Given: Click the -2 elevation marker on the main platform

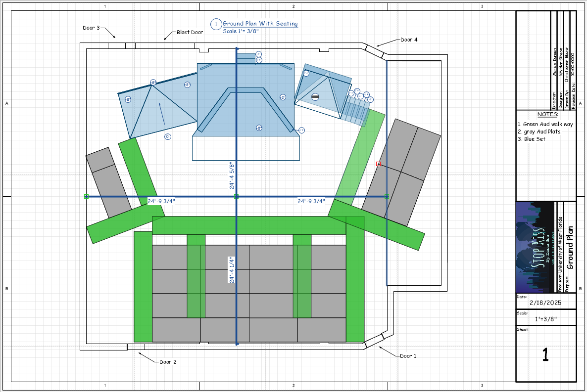Looking at the screenshot, I should coord(283,97).
